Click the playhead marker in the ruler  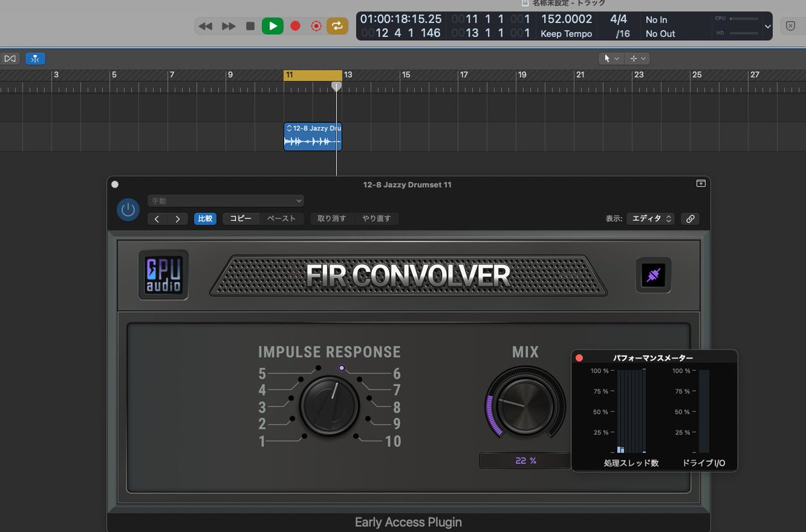point(337,86)
